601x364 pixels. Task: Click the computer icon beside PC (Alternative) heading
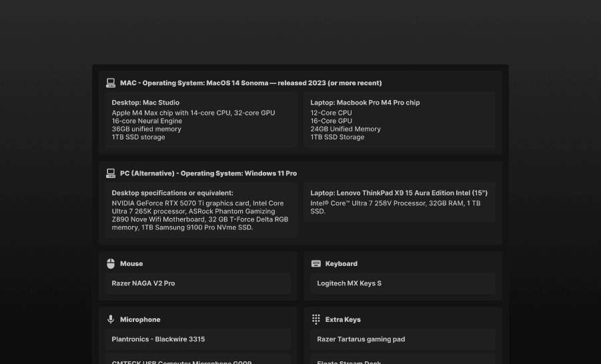(x=111, y=173)
